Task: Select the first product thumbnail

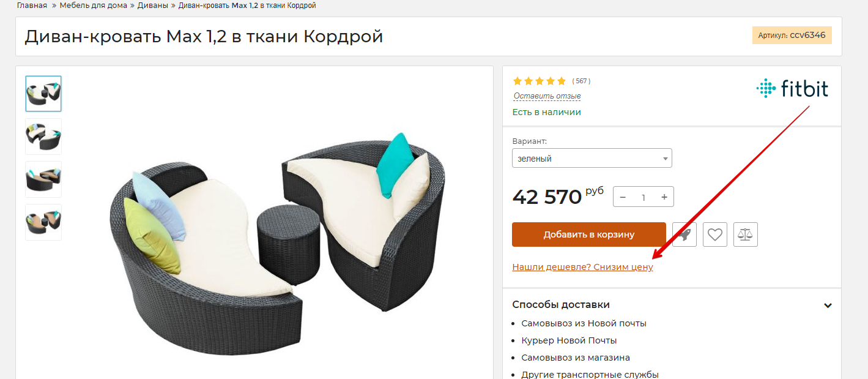Action: click(43, 94)
